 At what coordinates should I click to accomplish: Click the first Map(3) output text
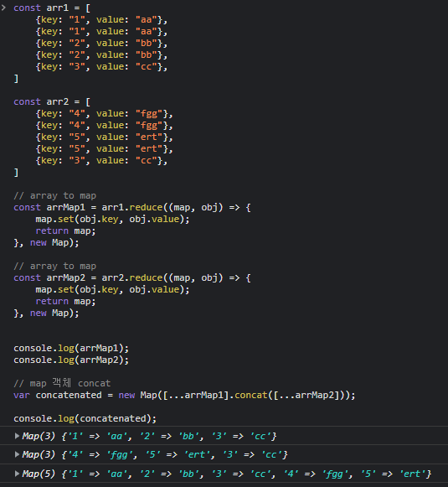pyautogui.click(x=149, y=436)
